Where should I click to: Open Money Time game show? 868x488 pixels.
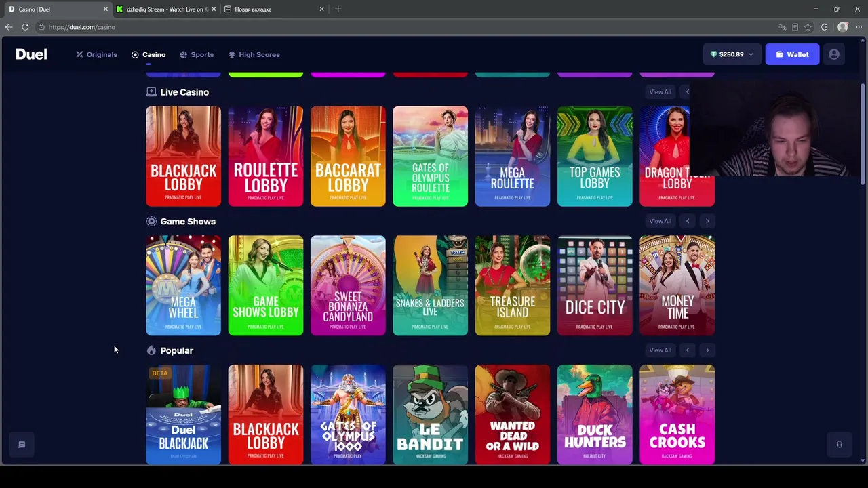(x=677, y=285)
